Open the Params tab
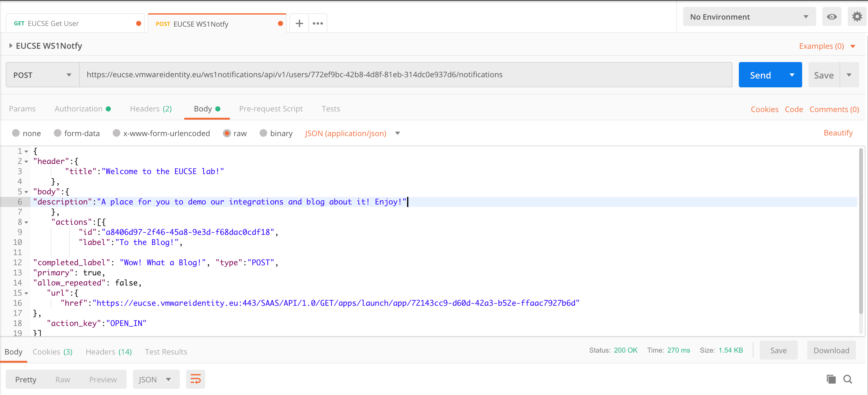868x395 pixels. pyautogui.click(x=22, y=109)
